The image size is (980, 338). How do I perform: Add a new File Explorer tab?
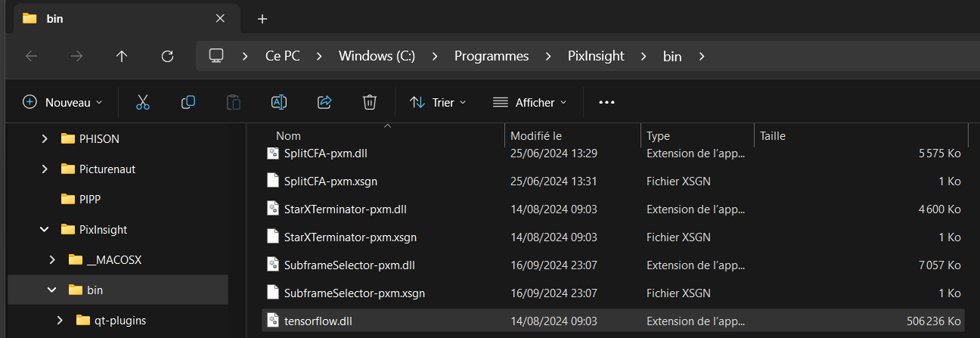click(x=262, y=19)
